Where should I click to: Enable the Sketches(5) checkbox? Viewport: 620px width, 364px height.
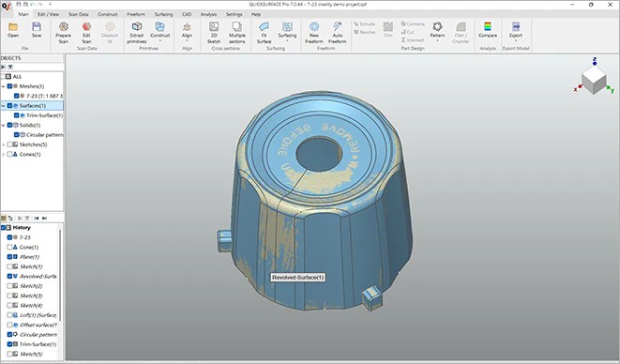tap(10, 144)
